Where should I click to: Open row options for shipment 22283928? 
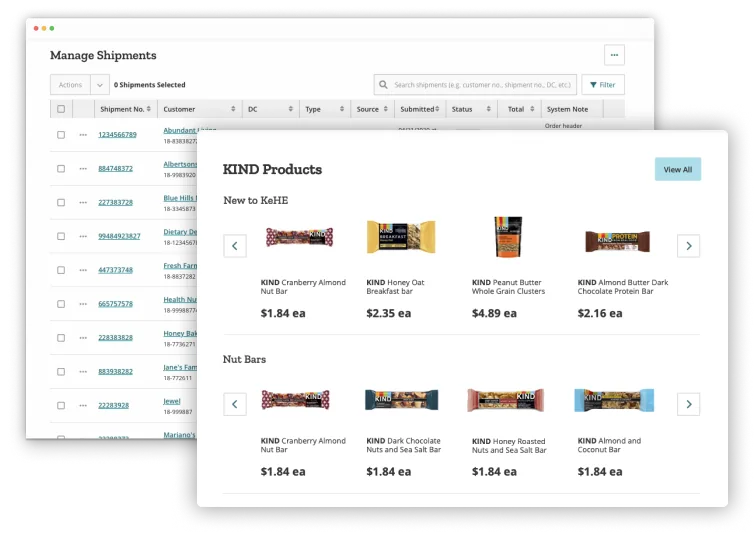tap(83, 406)
